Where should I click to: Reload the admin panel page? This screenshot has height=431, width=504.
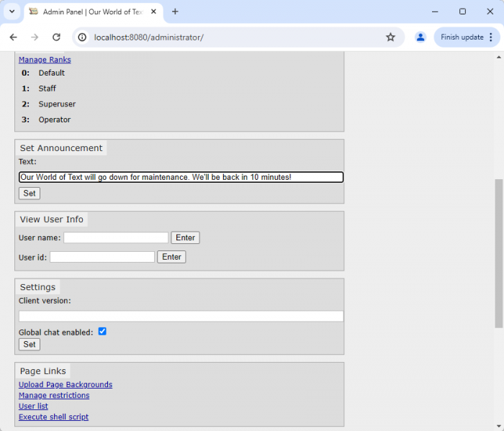(x=56, y=37)
